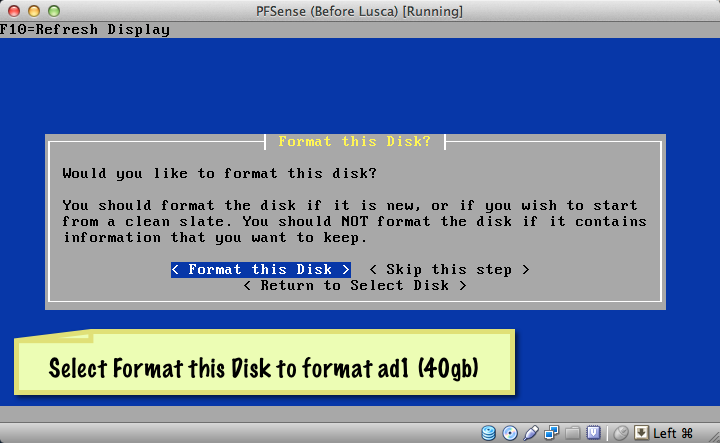Close the PFSense VM window
720x443 pixels.
pyautogui.click(x=14, y=11)
